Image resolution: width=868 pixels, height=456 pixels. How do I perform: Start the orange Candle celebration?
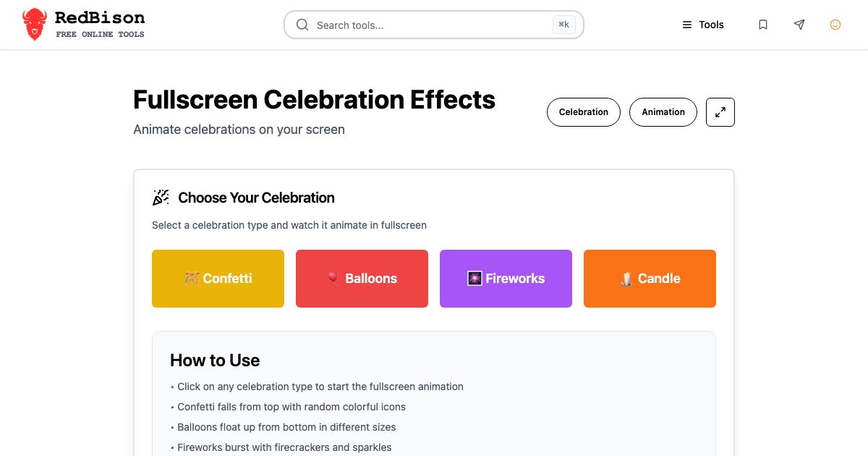click(650, 279)
